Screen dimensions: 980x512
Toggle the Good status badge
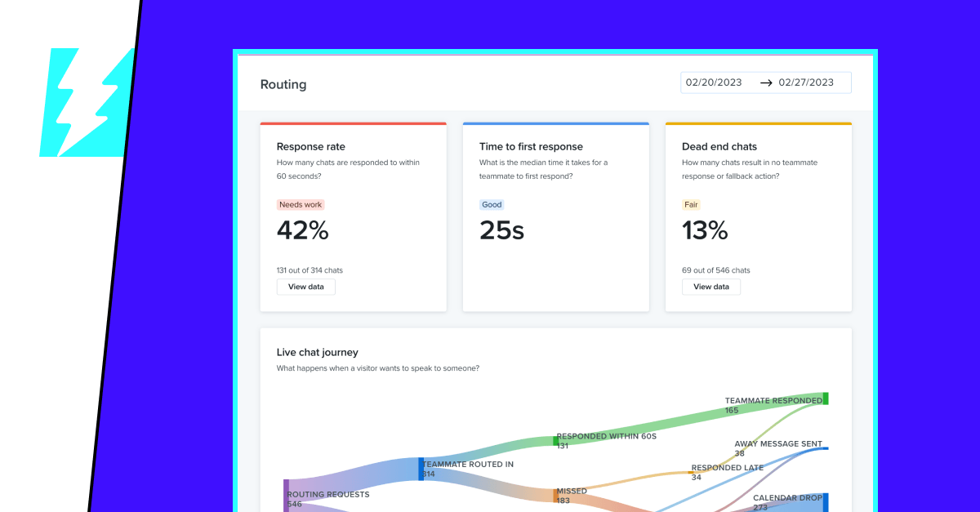coord(491,204)
